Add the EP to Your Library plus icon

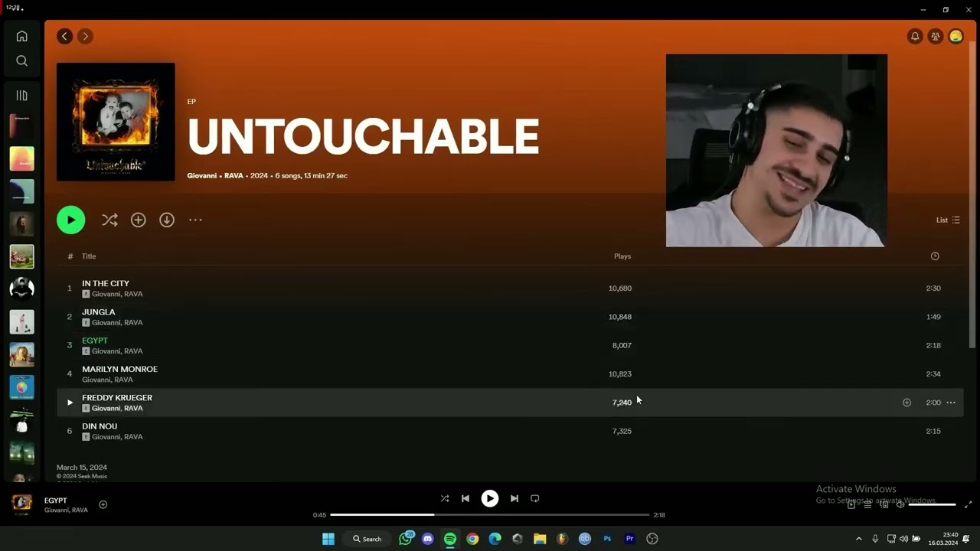click(138, 220)
